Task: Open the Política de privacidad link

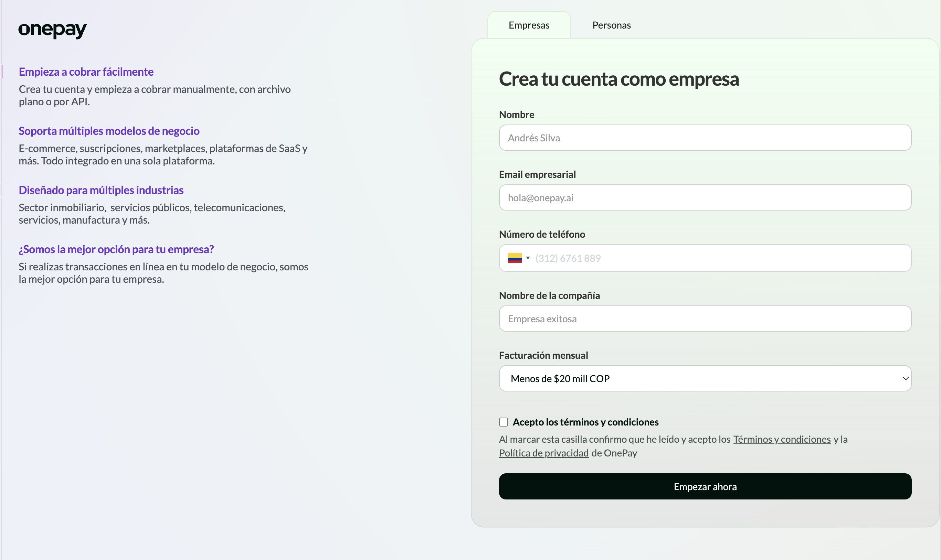Action: [x=543, y=453]
